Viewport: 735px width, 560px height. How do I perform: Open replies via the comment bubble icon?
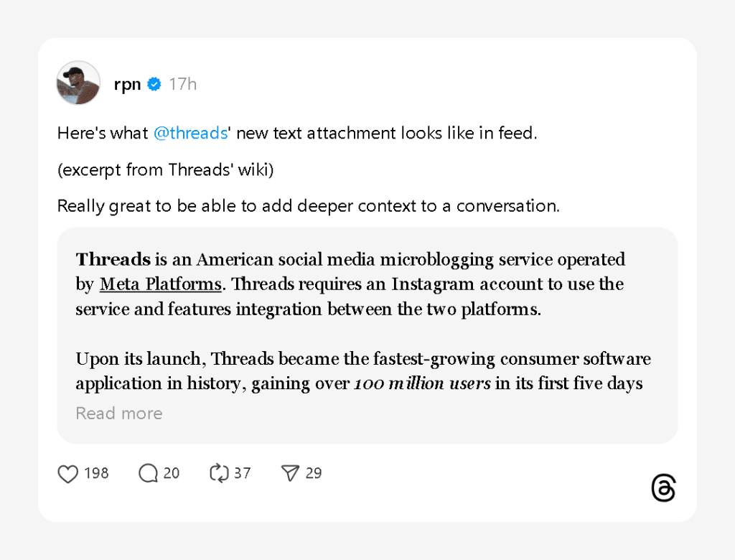148,474
